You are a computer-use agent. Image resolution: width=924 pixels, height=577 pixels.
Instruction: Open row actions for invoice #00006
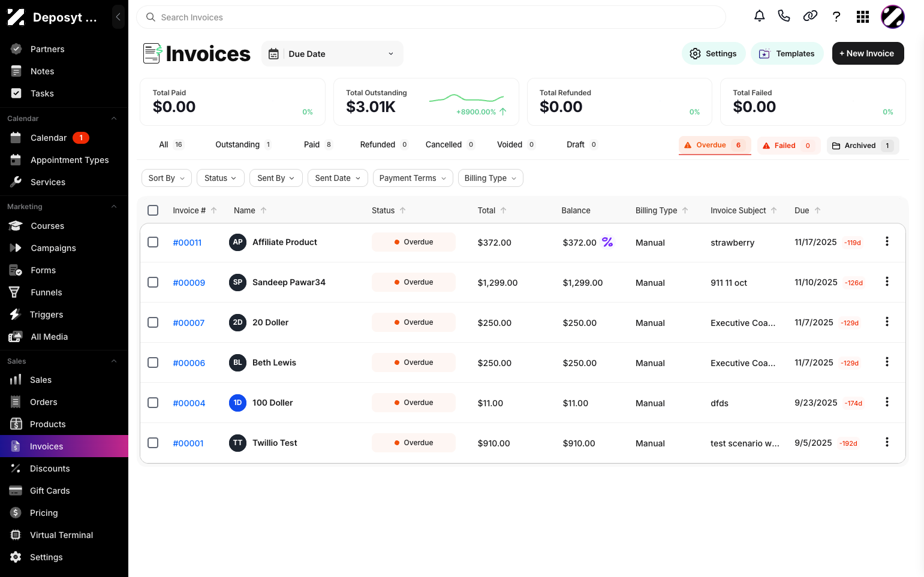coord(887,362)
